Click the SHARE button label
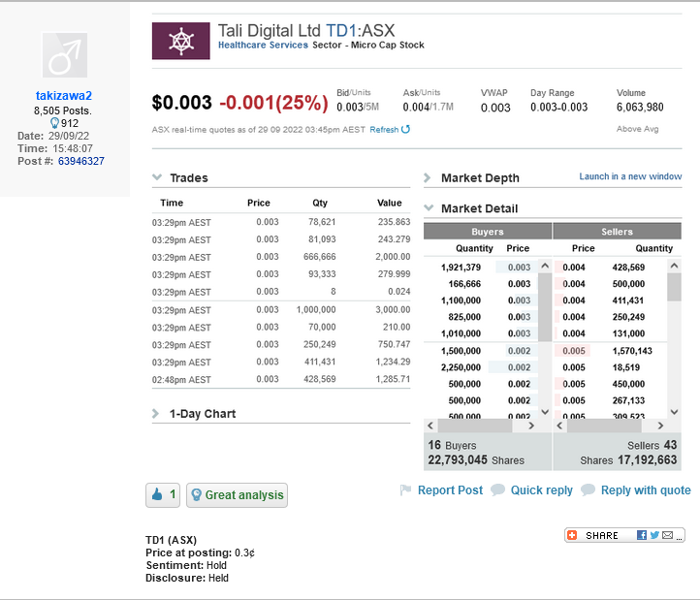This screenshot has width=700, height=600. coord(602,535)
